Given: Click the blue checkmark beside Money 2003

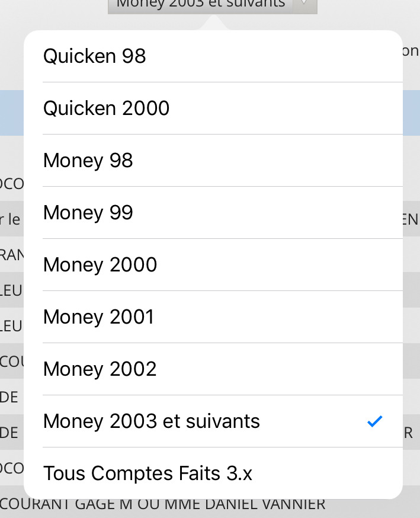Looking at the screenshot, I should click(374, 421).
